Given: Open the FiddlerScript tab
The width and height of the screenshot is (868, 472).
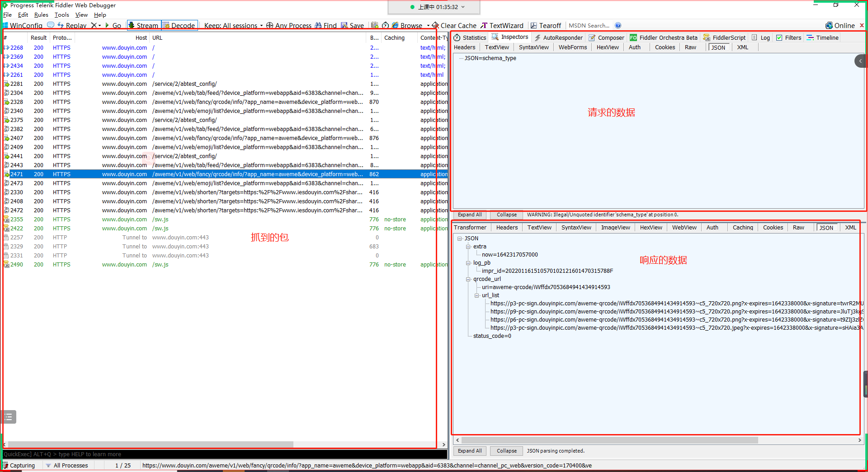Looking at the screenshot, I should click(x=724, y=37).
